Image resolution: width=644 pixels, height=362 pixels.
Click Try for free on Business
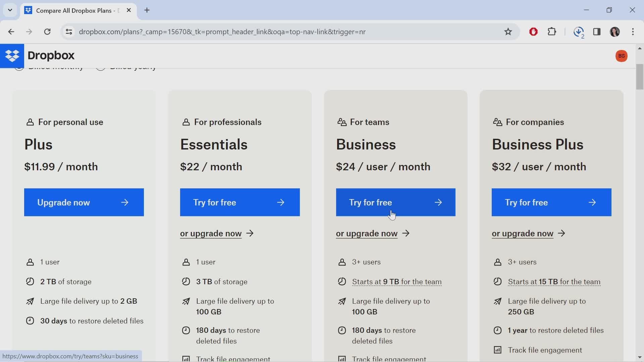395,202
